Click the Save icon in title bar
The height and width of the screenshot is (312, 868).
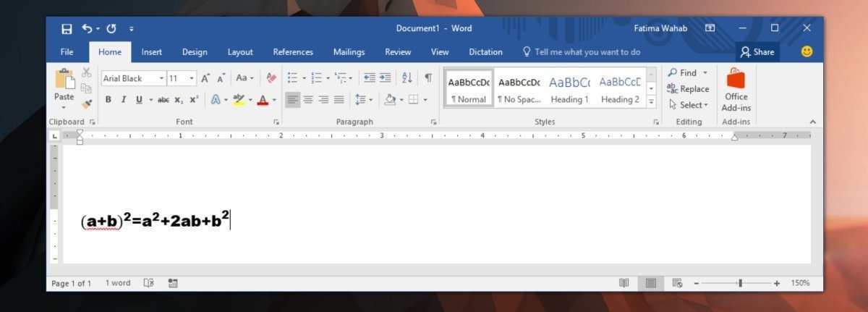click(67, 28)
